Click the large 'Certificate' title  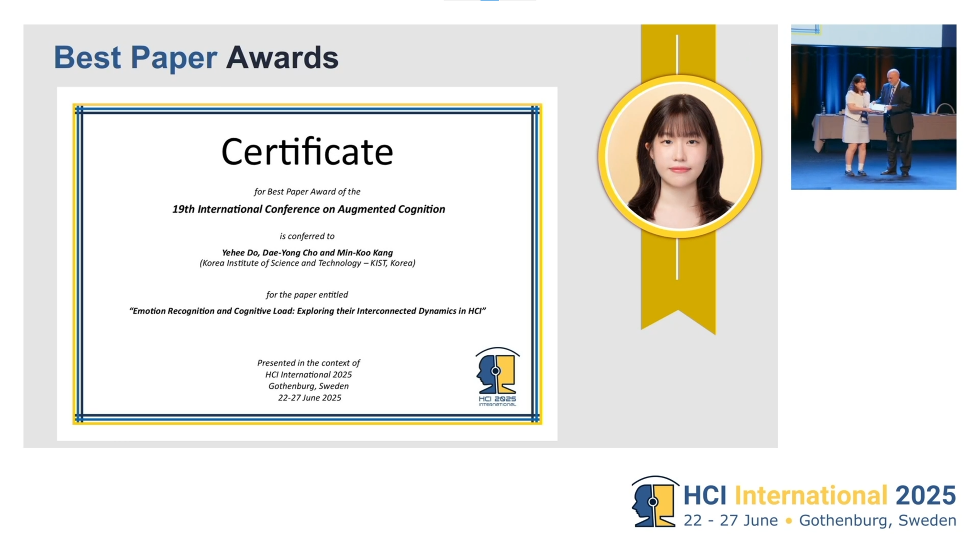(307, 152)
